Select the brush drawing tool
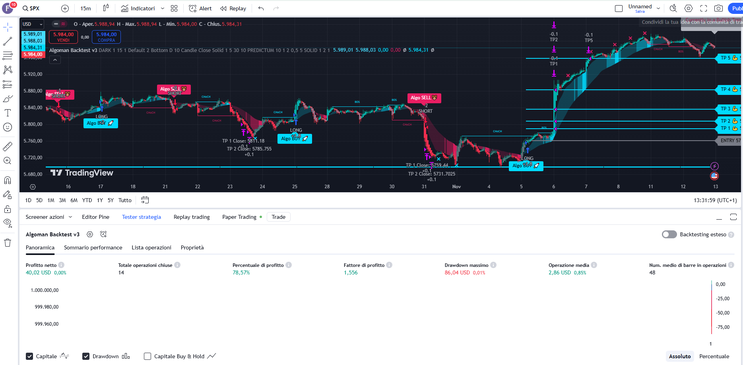743x365 pixels. click(x=7, y=99)
